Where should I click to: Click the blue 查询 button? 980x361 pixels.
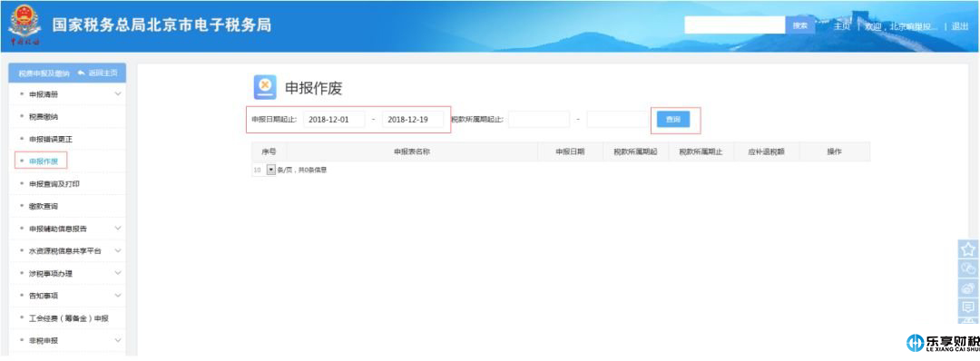[x=673, y=120]
